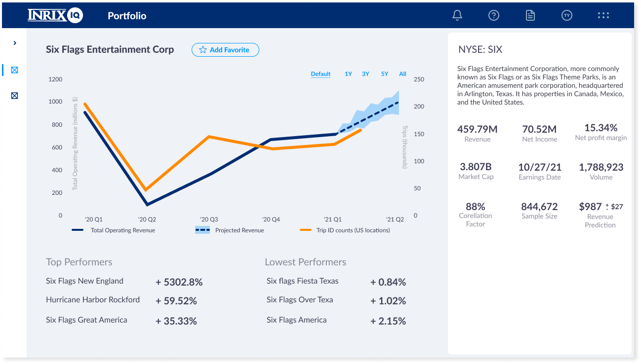Click Projected Revenue legend swatch
This screenshot has height=364, width=641.
pyautogui.click(x=202, y=230)
